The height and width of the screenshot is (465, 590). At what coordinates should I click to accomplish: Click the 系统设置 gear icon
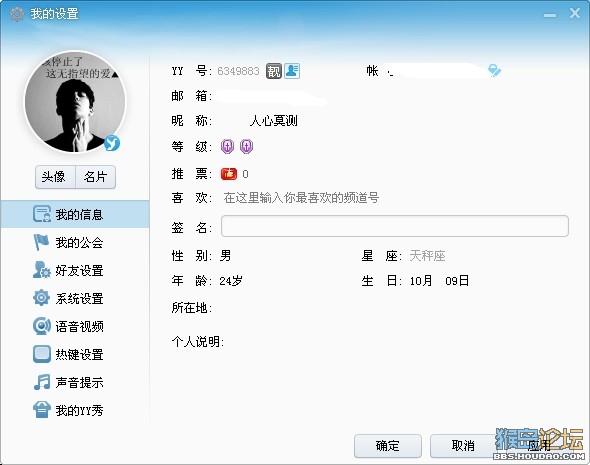click(x=41, y=298)
